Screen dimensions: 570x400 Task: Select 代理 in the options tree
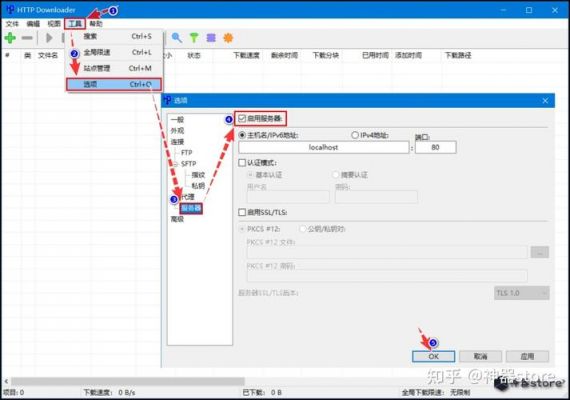pos(188,197)
